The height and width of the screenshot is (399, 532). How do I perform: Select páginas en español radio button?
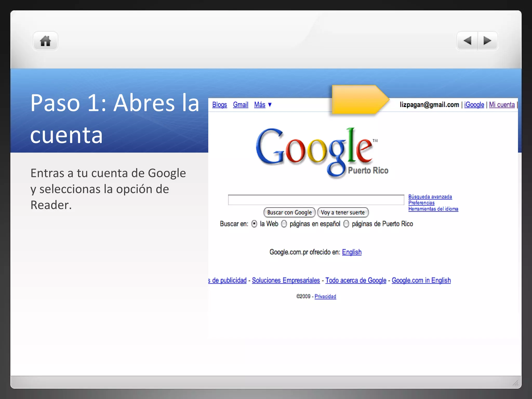click(x=284, y=224)
